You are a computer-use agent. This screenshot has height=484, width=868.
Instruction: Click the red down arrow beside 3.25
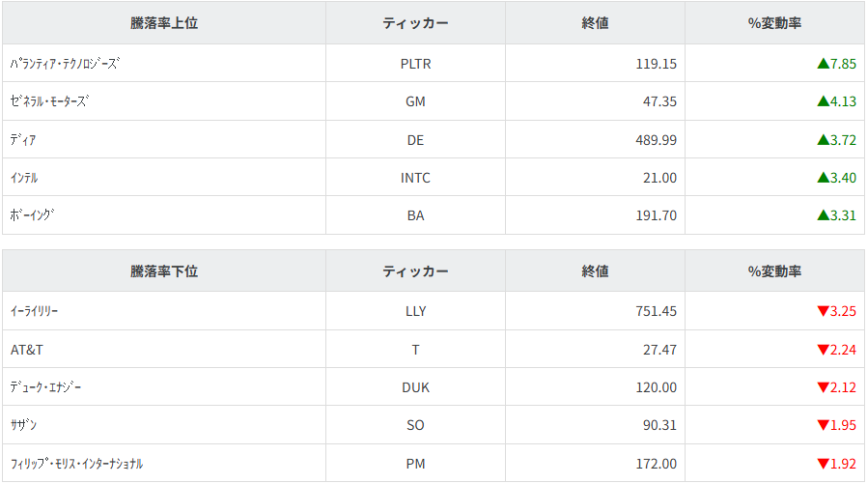tap(823, 311)
